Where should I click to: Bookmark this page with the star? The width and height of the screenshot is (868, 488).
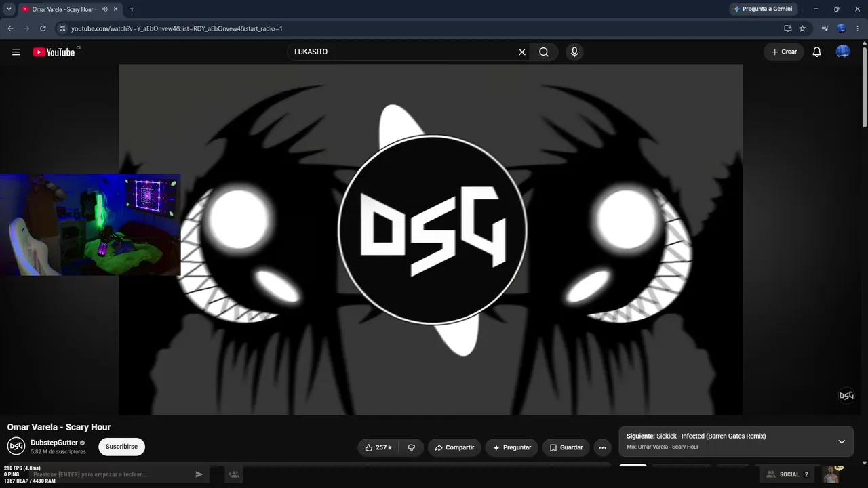click(802, 28)
